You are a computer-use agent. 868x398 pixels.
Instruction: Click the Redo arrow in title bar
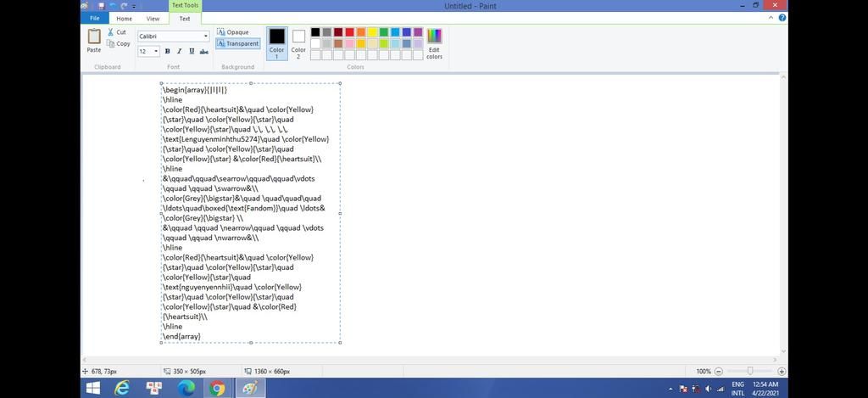[124, 6]
